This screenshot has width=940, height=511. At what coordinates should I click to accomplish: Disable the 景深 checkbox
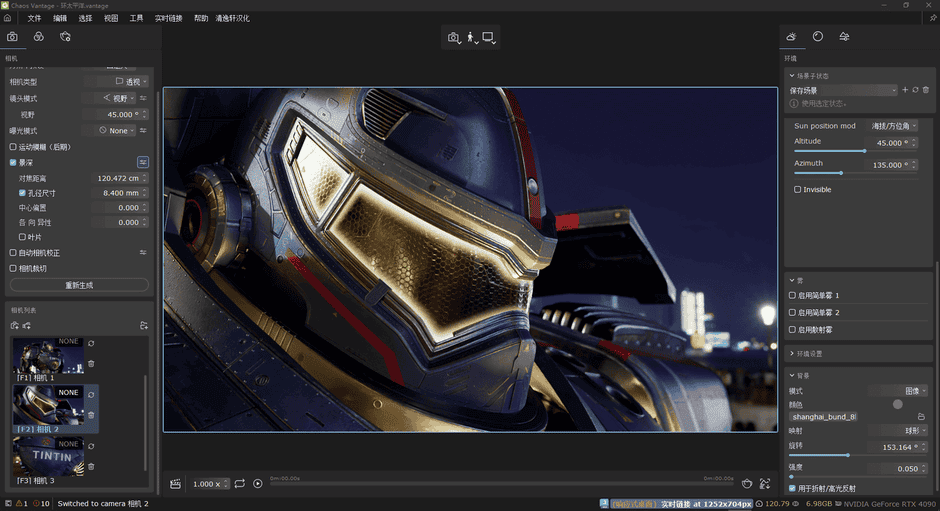click(13, 163)
